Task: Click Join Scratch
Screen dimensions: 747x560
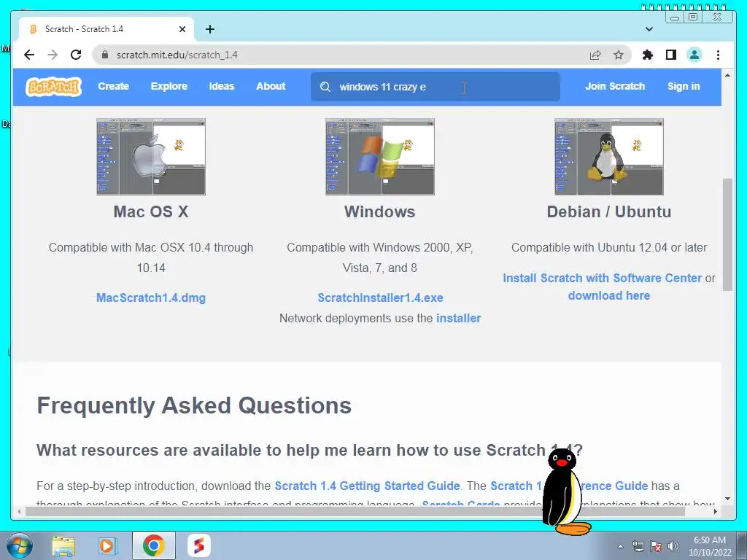Action: [x=614, y=86]
